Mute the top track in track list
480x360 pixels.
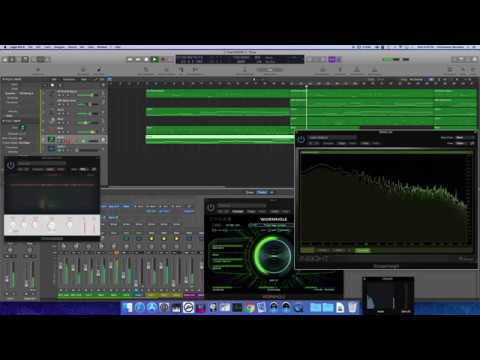click(x=59, y=95)
